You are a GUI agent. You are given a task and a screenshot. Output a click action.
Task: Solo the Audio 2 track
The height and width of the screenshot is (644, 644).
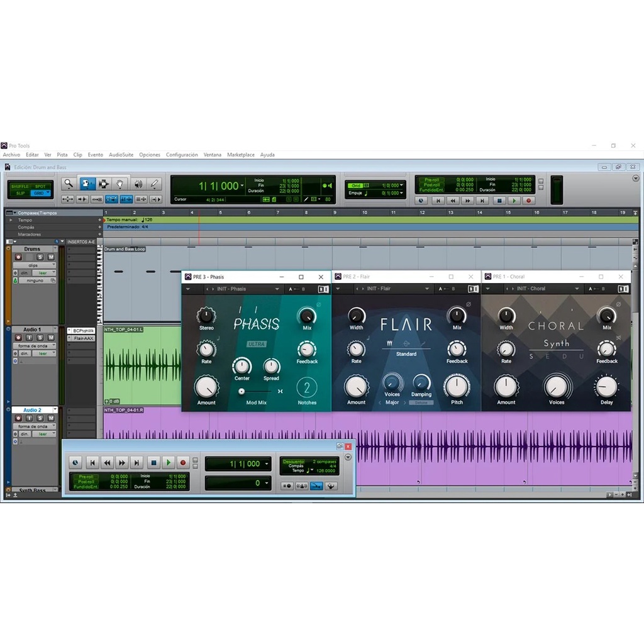(x=40, y=418)
